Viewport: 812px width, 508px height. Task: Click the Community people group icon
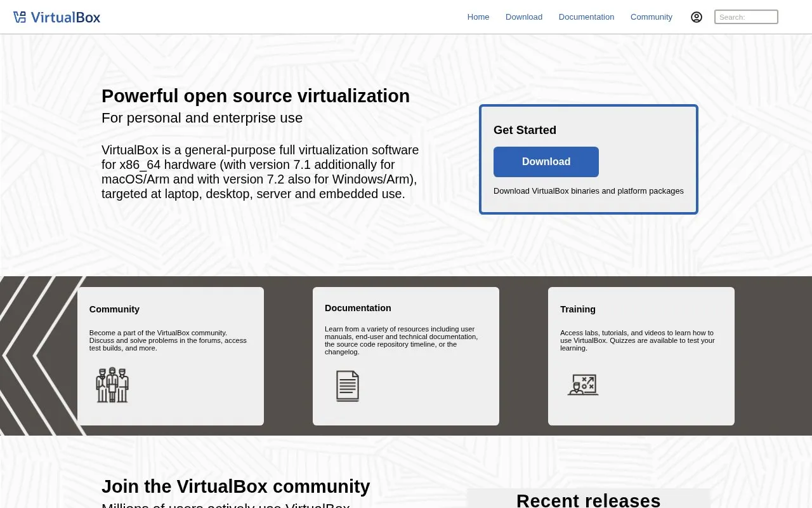tap(112, 385)
